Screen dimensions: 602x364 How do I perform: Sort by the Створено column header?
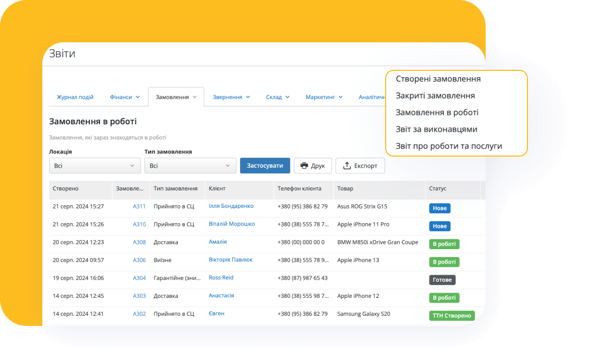click(x=66, y=188)
